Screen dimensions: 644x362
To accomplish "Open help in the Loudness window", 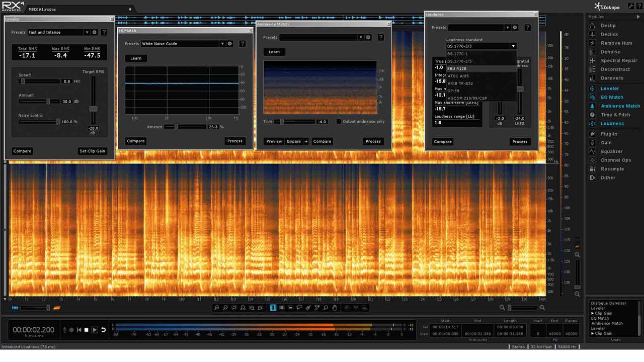I will (527, 28).
